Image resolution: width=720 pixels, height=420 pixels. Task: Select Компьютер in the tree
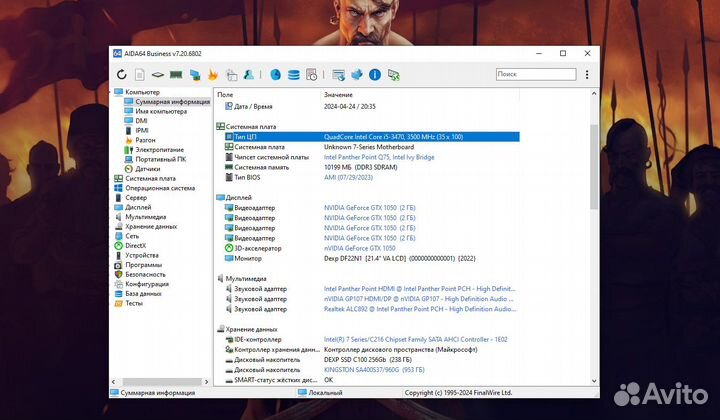point(142,92)
